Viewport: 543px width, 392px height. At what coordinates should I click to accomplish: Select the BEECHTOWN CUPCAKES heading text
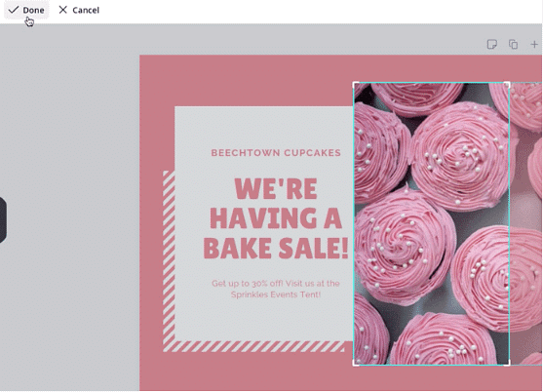click(x=276, y=153)
